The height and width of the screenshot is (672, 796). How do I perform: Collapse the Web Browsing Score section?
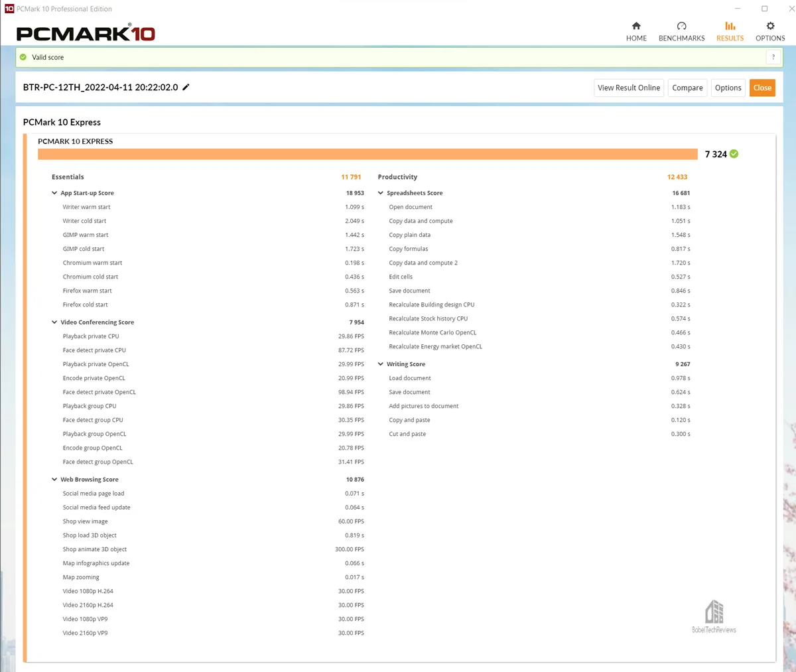(54, 480)
